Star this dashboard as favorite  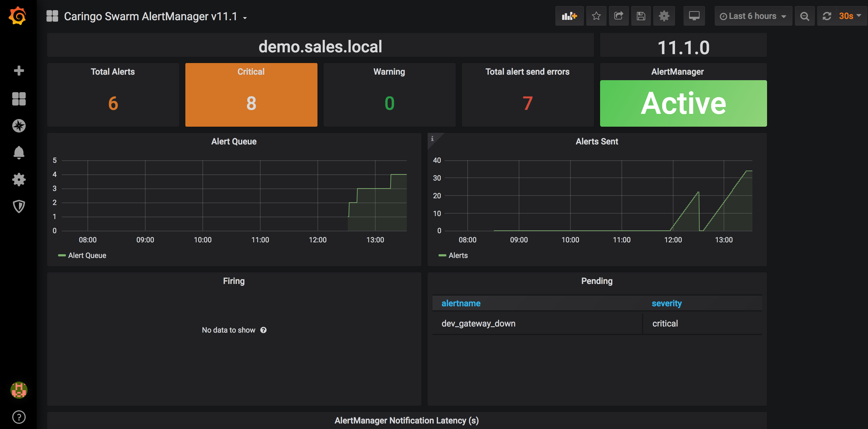596,16
